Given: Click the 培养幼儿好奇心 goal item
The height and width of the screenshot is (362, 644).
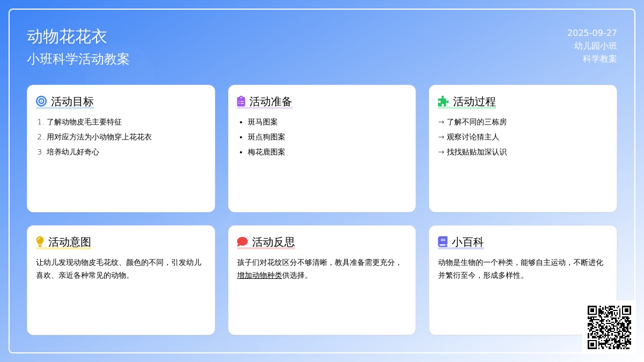Looking at the screenshot, I should click(x=72, y=152).
